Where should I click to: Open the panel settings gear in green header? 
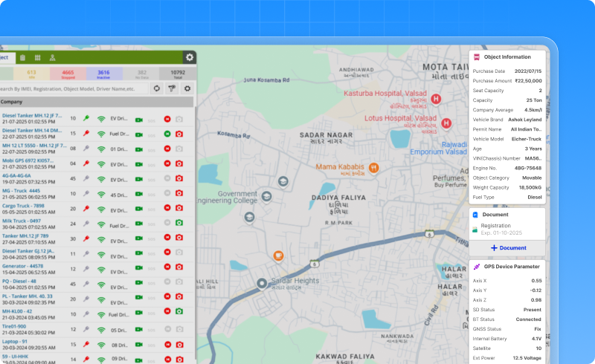pyautogui.click(x=190, y=57)
